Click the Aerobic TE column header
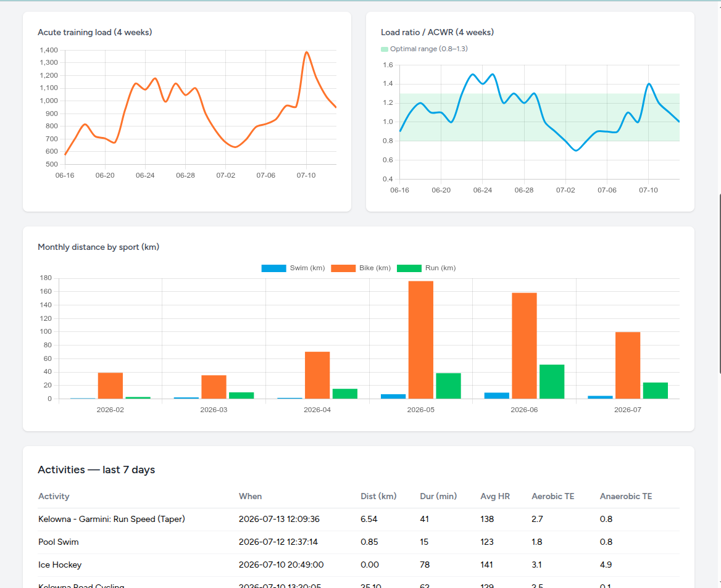This screenshot has width=721, height=588. click(552, 497)
